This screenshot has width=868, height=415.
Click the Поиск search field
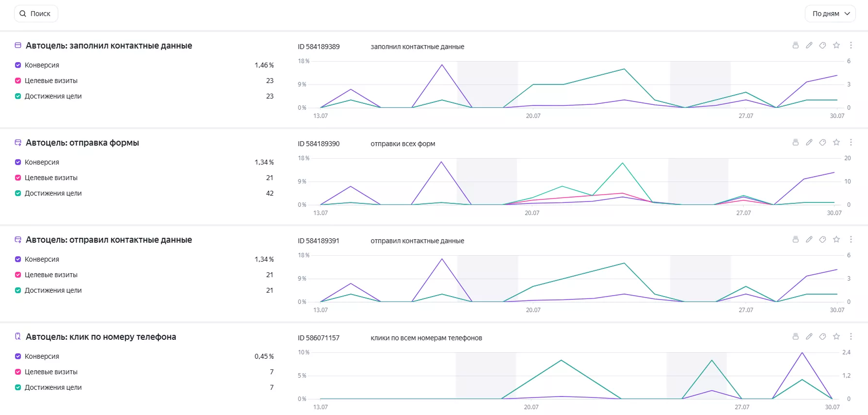click(36, 14)
